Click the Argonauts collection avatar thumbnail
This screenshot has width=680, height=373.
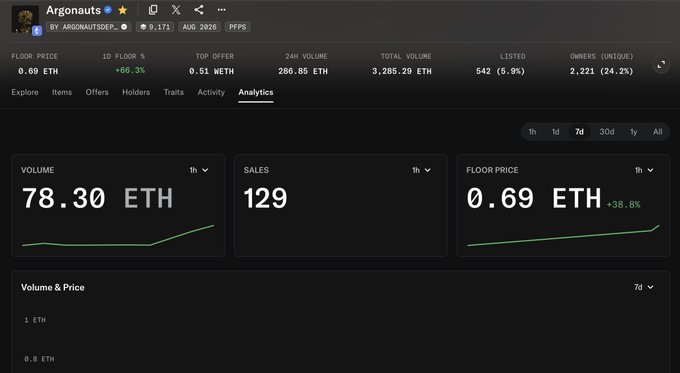coord(25,19)
